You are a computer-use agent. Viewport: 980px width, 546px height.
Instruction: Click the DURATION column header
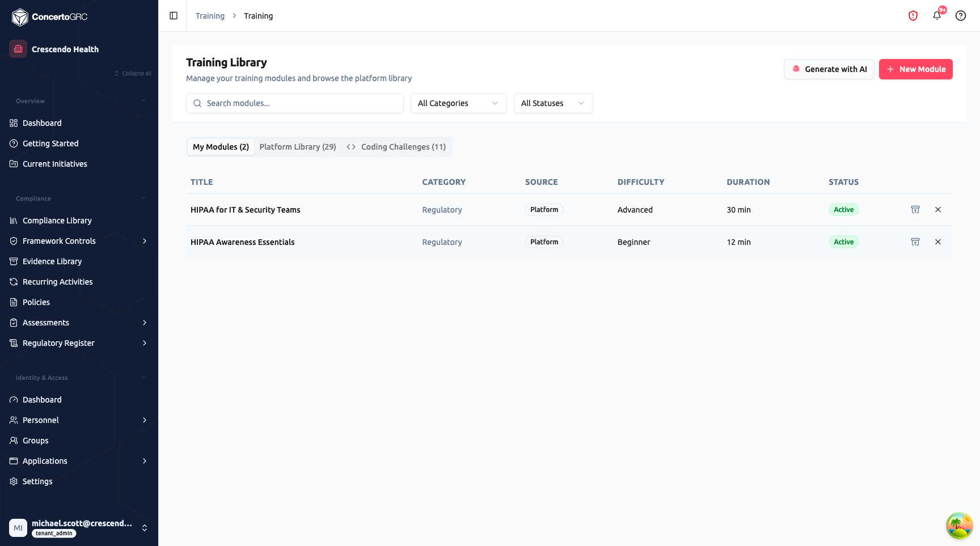(749, 182)
